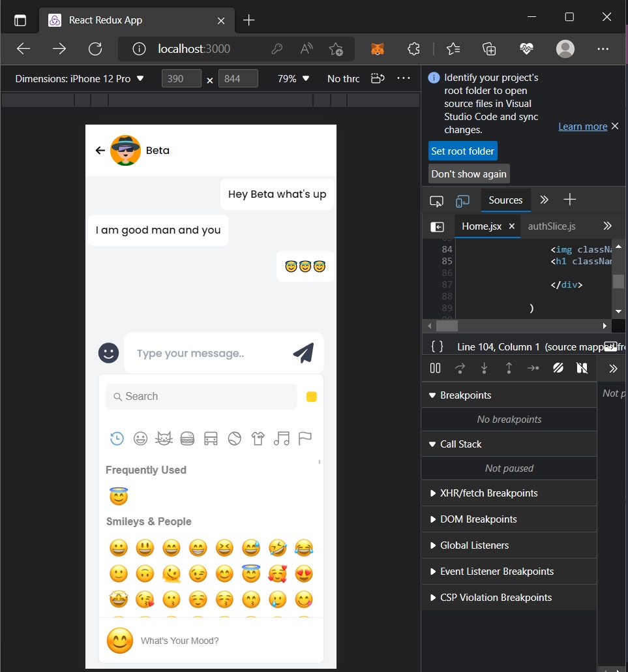Screen dimensions: 628x672
Task: Expand Global Listeners section
Action: tap(509, 545)
